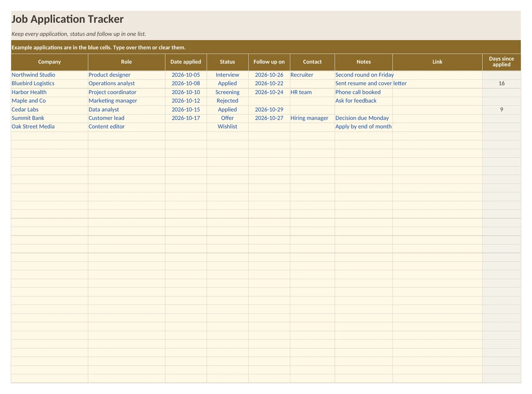Select the HR team contact cell
Viewport: 532px width, 394px height.
(x=313, y=92)
